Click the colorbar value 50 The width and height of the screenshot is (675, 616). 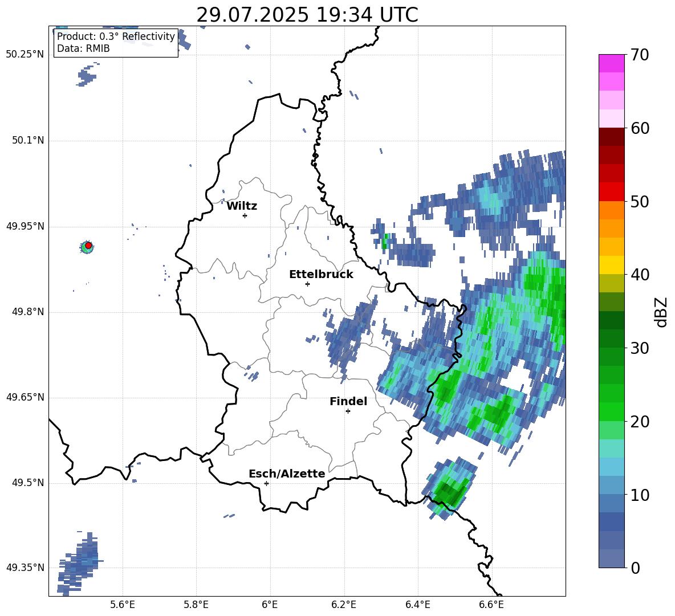[640, 201]
